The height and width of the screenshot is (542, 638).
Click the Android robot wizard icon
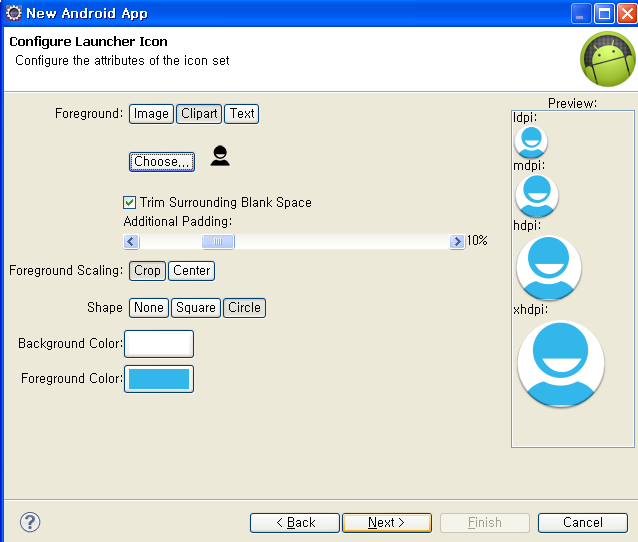tap(607, 59)
